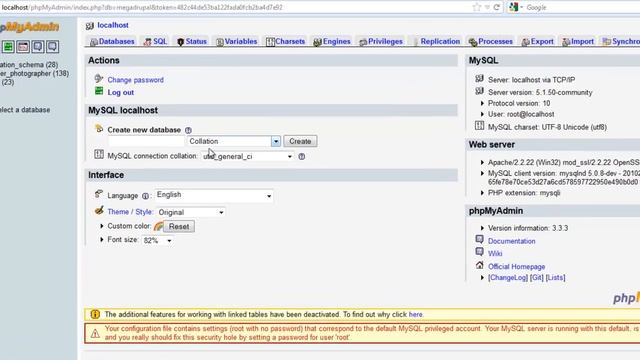Switch to the Engines tab

pyautogui.click(x=332, y=41)
